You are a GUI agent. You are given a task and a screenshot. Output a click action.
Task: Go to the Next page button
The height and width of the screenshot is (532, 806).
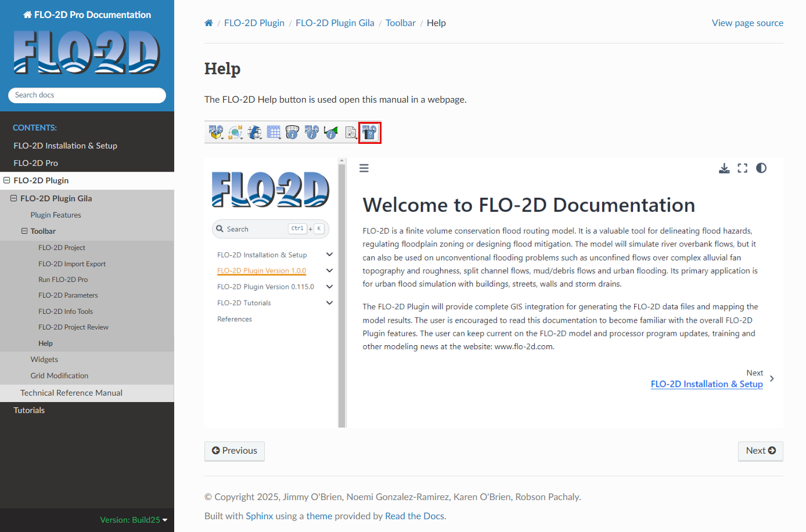760,451
